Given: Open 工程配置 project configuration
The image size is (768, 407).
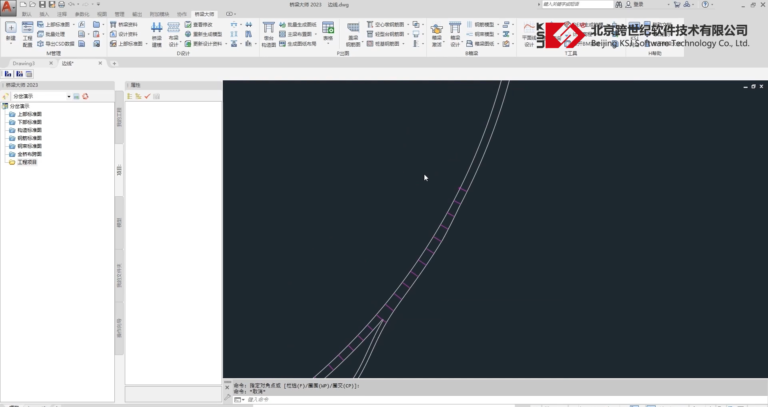Looking at the screenshot, I should 27,34.
